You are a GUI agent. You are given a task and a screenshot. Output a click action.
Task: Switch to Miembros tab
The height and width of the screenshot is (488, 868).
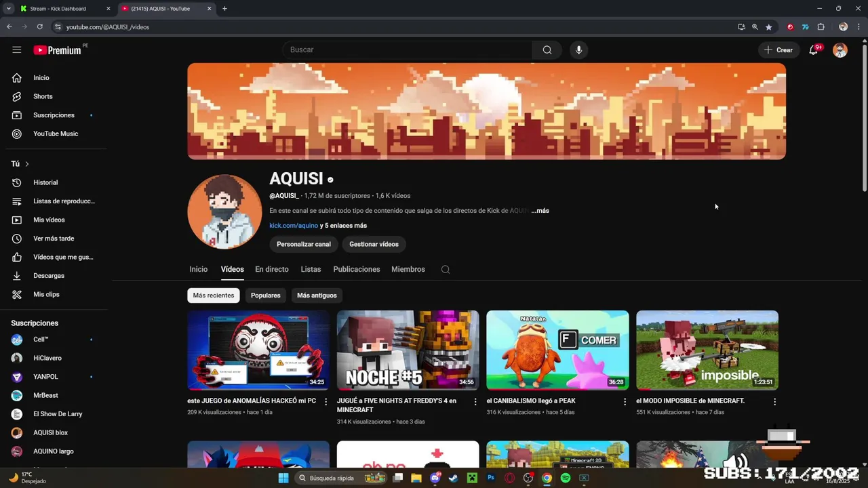point(408,269)
